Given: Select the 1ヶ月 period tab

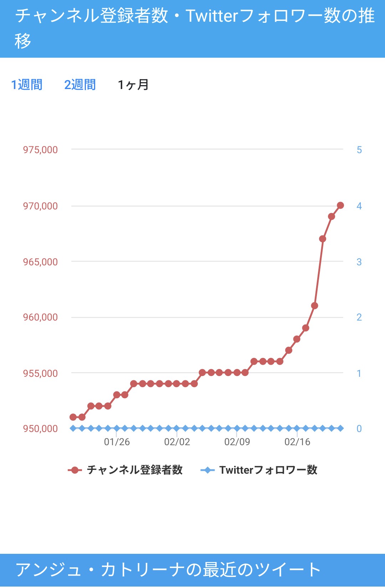Looking at the screenshot, I should point(133,85).
